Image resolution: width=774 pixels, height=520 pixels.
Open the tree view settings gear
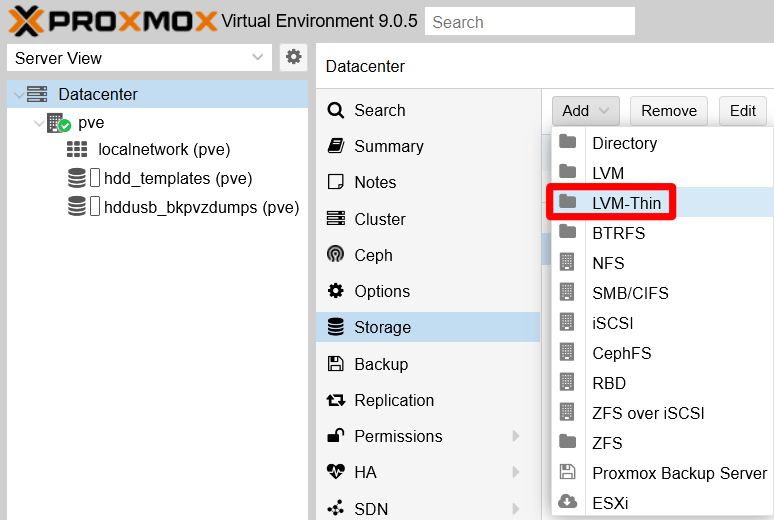(294, 57)
